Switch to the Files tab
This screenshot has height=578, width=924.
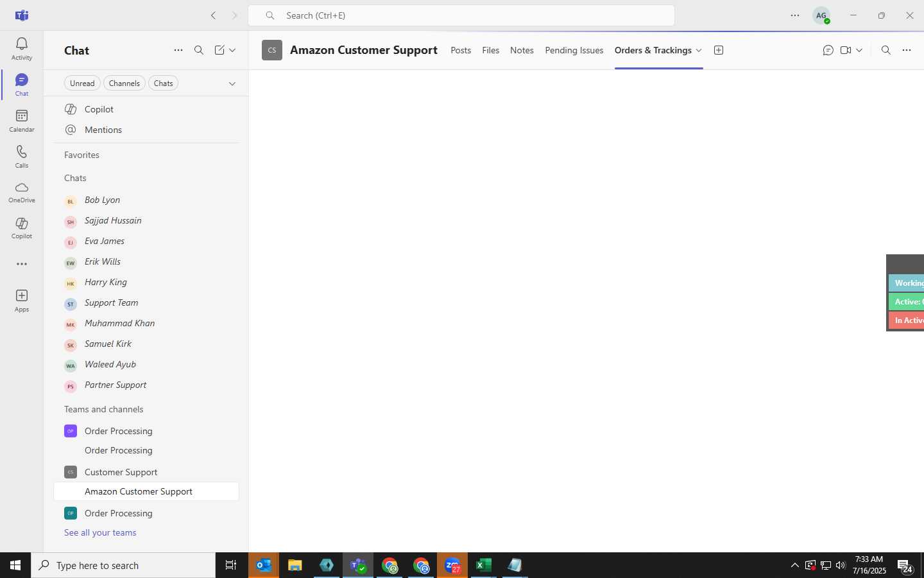pyautogui.click(x=491, y=50)
